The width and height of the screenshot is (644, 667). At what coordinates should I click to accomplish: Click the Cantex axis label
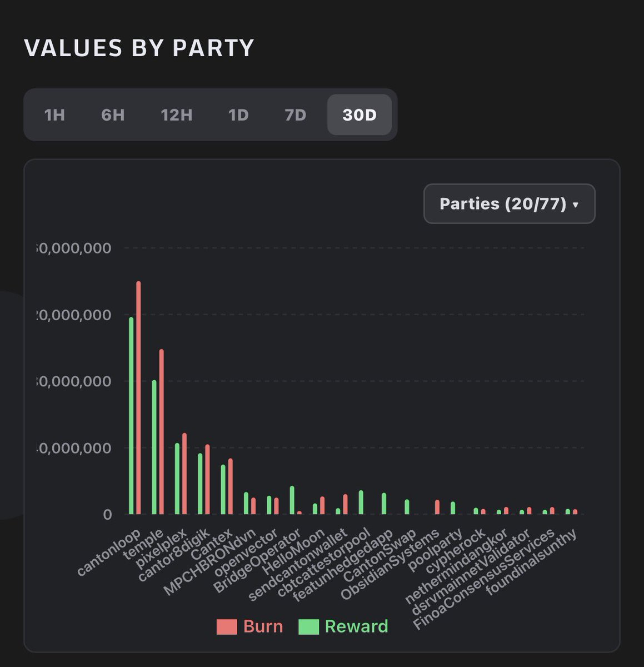[x=212, y=544]
